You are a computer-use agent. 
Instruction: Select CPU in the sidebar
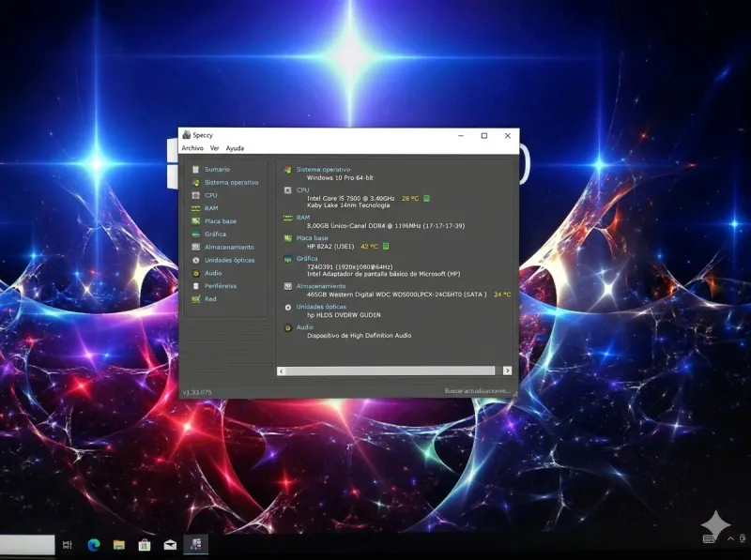(210, 195)
